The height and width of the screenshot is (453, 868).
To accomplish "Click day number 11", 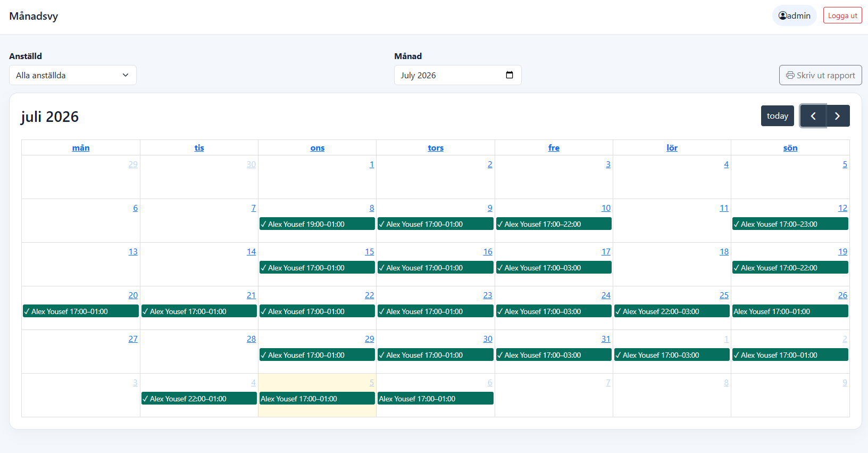I will tap(724, 208).
